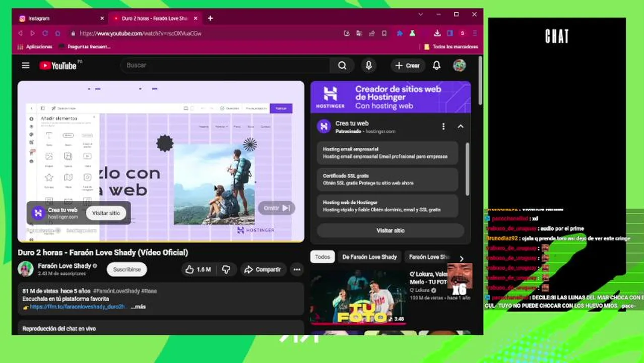Click #FaraónLoveShady hashtag
644x363 pixels.
click(116, 291)
